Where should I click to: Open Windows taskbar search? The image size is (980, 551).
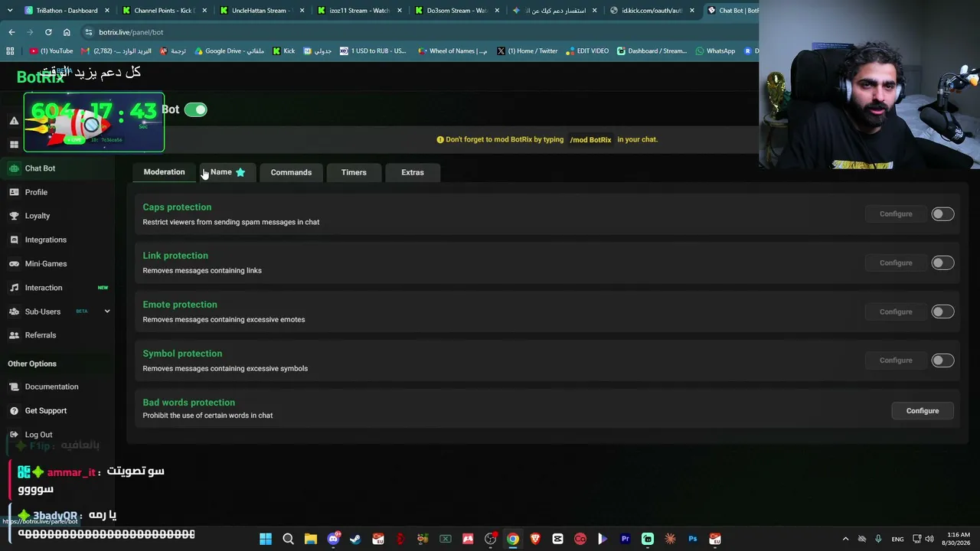pyautogui.click(x=288, y=539)
